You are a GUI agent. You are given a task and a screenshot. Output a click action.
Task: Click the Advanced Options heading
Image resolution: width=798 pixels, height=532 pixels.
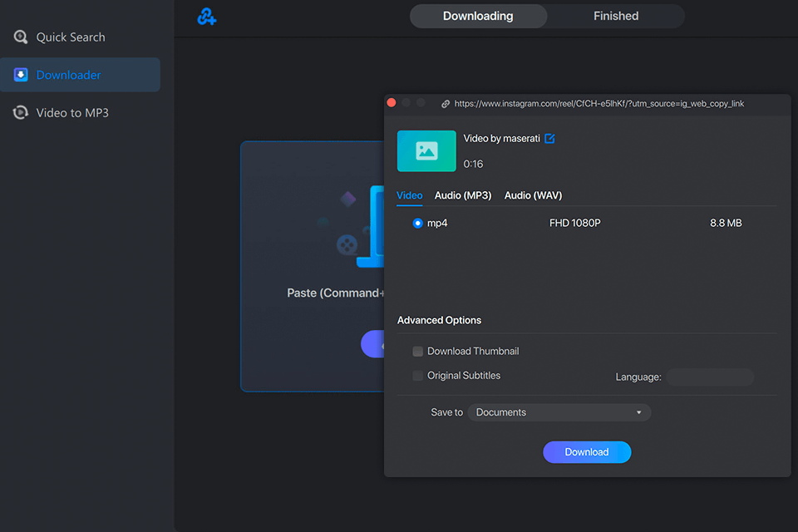coord(439,320)
